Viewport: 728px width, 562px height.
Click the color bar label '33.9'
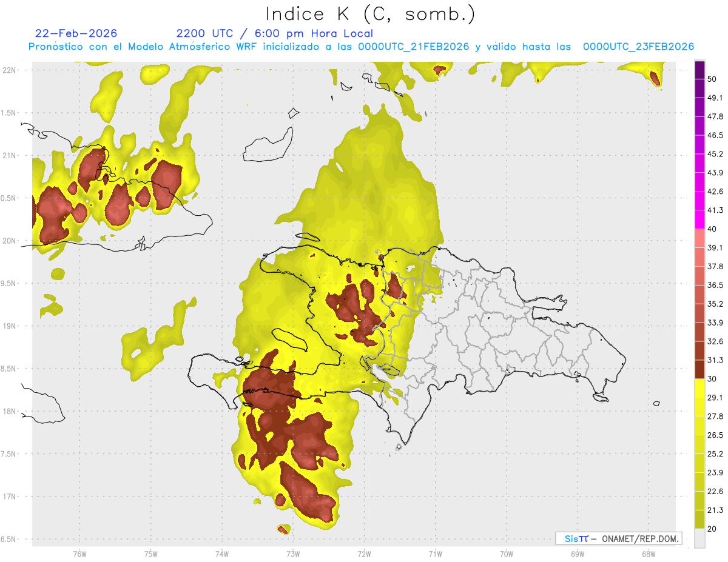(x=716, y=323)
